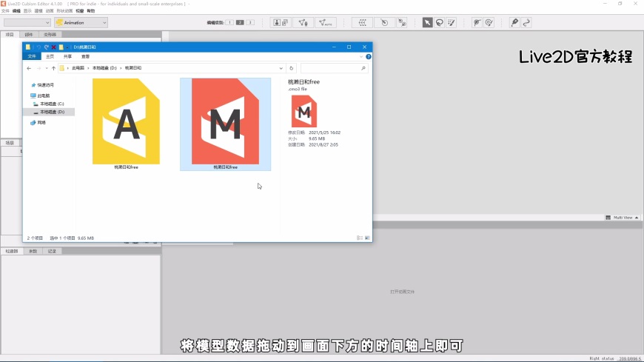The height and width of the screenshot is (362, 644).
Task: Expand the Multi View arrow
Action: click(x=637, y=218)
